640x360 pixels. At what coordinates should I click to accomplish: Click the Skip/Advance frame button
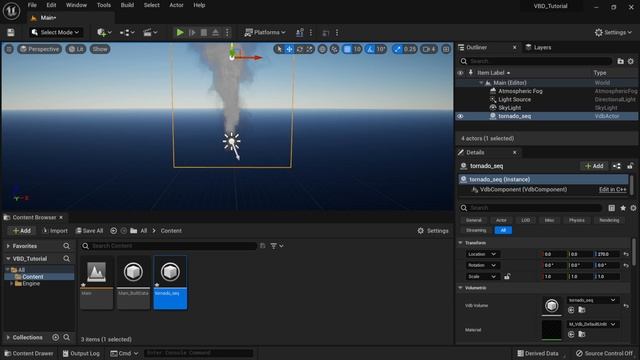pyautogui.click(x=192, y=32)
